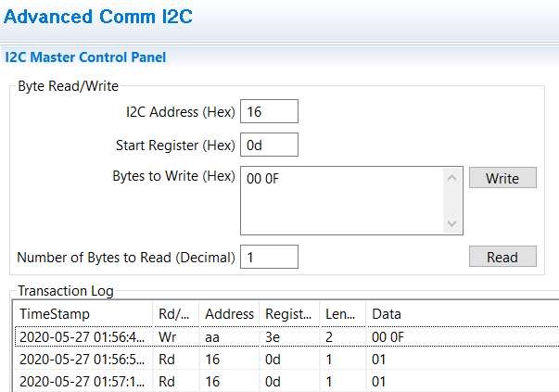559x392 pixels.
Task: Click the Address column header
Action: [229, 314]
